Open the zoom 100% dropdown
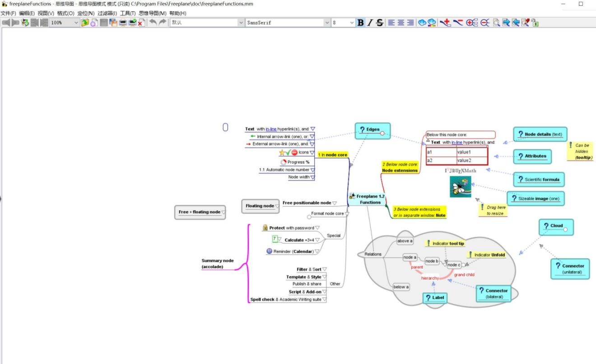Screen dimensions: 596x364 click(x=76, y=23)
